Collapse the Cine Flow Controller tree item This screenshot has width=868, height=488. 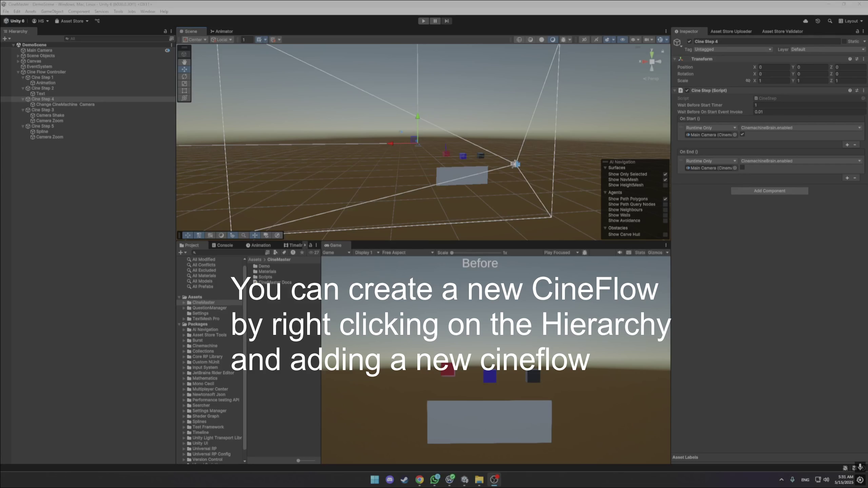coord(18,72)
